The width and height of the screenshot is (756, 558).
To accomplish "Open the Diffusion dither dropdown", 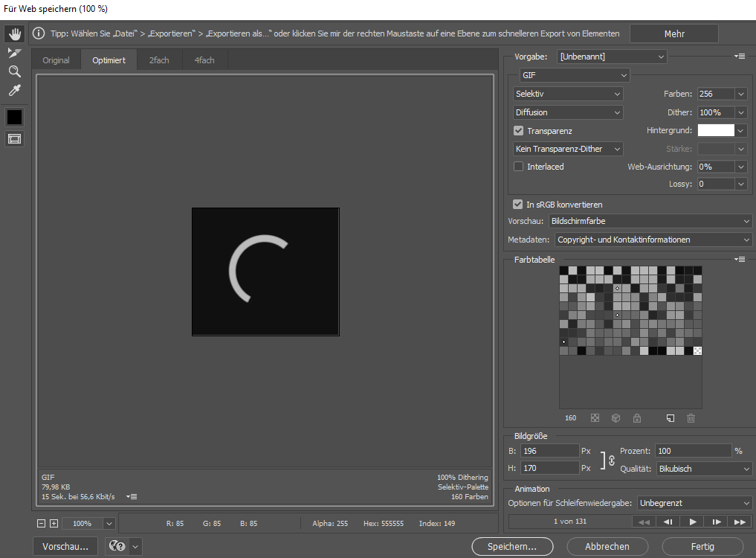I will click(x=568, y=112).
